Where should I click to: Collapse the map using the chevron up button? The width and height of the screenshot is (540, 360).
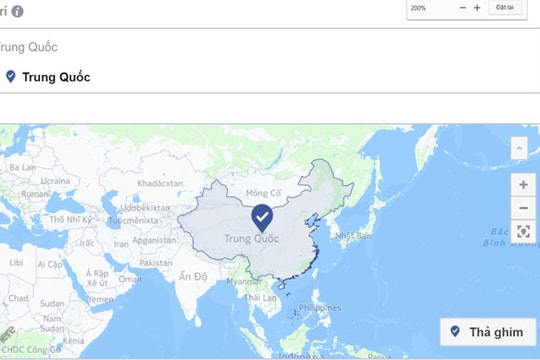(519, 148)
